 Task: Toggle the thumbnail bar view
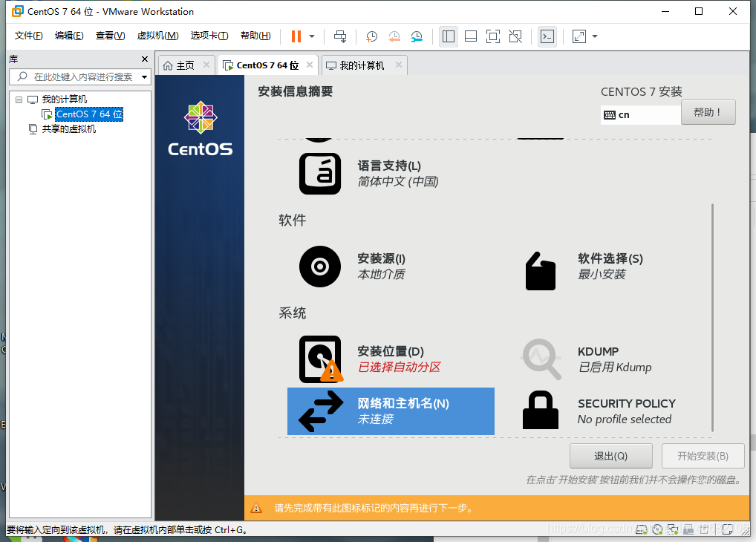(x=471, y=36)
